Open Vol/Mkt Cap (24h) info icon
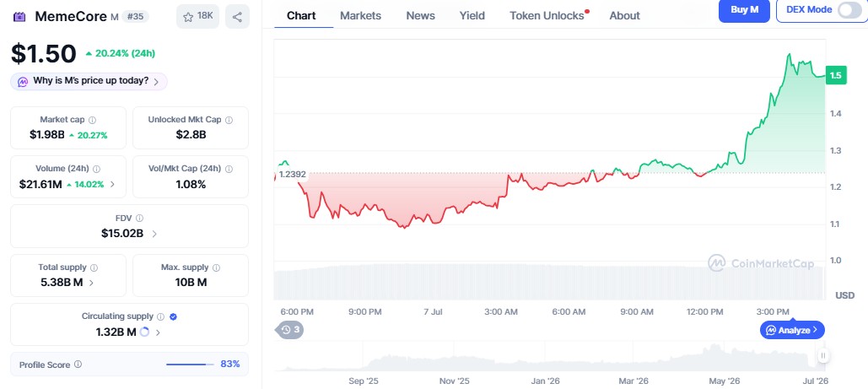The height and width of the screenshot is (389, 868). [x=229, y=169]
